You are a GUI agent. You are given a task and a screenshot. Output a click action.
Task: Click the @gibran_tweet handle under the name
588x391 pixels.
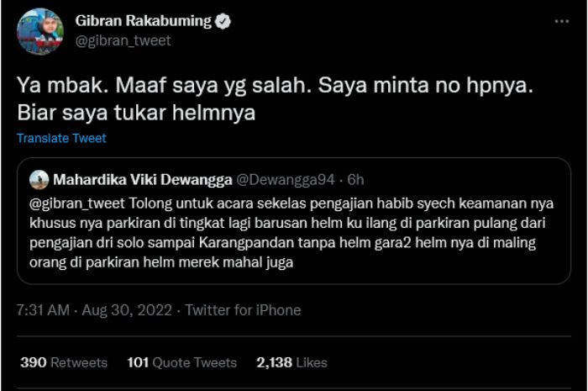[x=123, y=40]
